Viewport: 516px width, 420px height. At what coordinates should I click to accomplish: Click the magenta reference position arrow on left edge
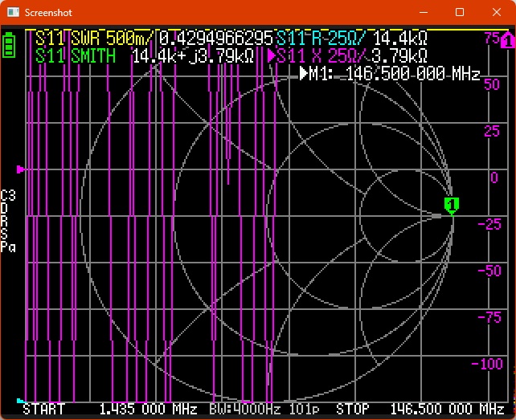21,169
